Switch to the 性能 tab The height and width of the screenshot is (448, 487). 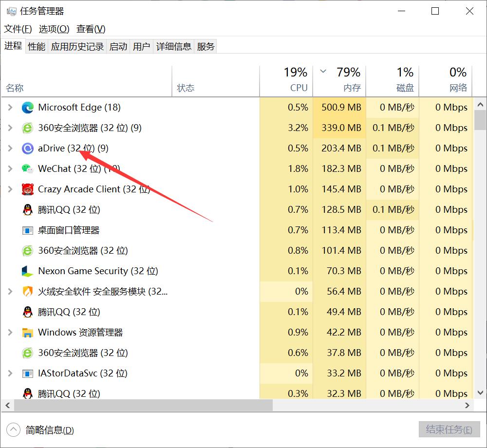(x=36, y=46)
